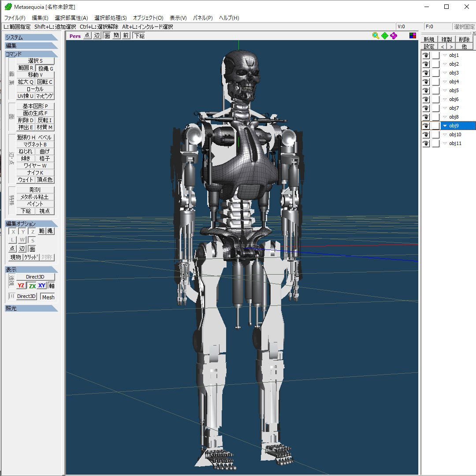
Task: Open the 選択部属性(A) menu
Action: tap(71, 18)
